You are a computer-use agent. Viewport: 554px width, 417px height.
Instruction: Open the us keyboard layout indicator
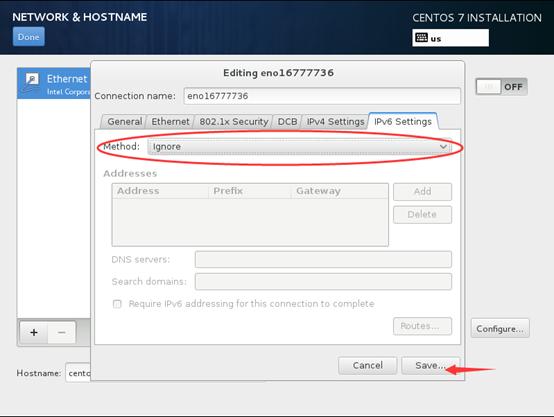point(450,38)
